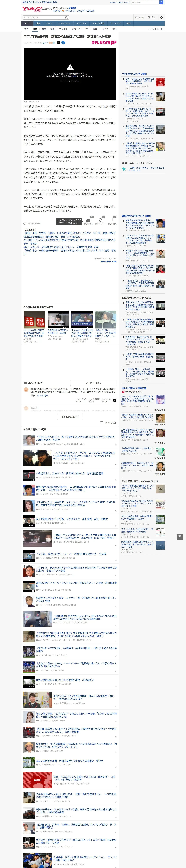Image resolution: width=186 pixels, height=868 pixels.
Task: Open related link about 坂井国家公安委員長
Action: (52, 237)
